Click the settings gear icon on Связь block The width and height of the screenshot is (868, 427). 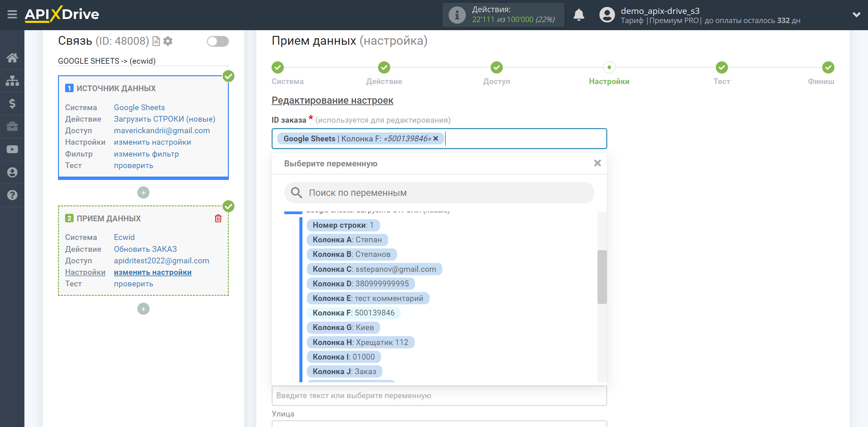point(170,40)
